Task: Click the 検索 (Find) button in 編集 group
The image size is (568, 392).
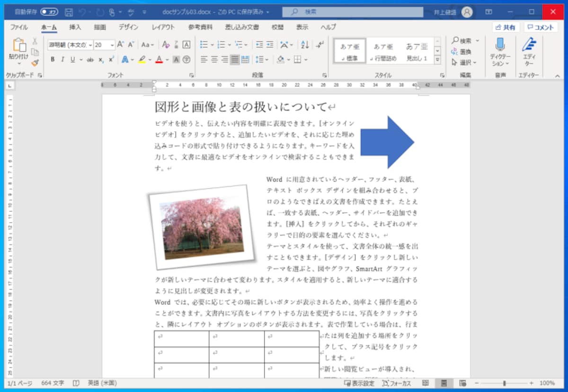Action: click(x=462, y=41)
